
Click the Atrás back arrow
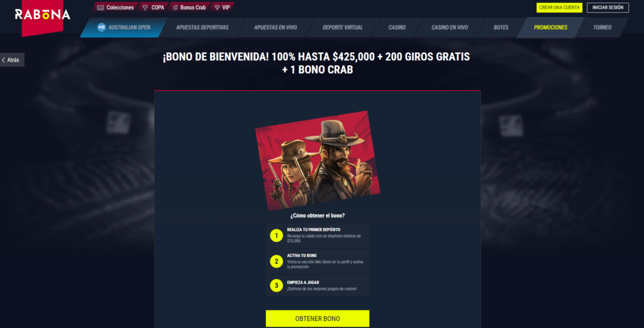[x=4, y=60]
